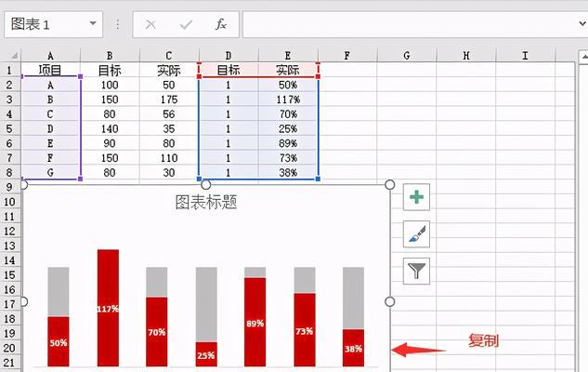
Task: Expand the formula bar with chevron
Action: click(582, 23)
